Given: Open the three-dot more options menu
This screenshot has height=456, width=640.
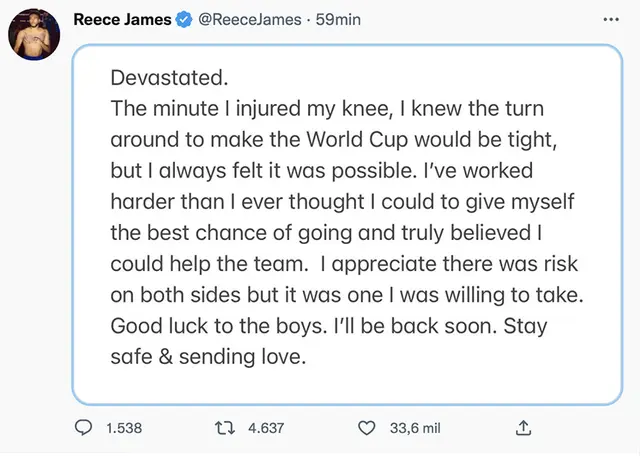Looking at the screenshot, I should pyautogui.click(x=612, y=19).
